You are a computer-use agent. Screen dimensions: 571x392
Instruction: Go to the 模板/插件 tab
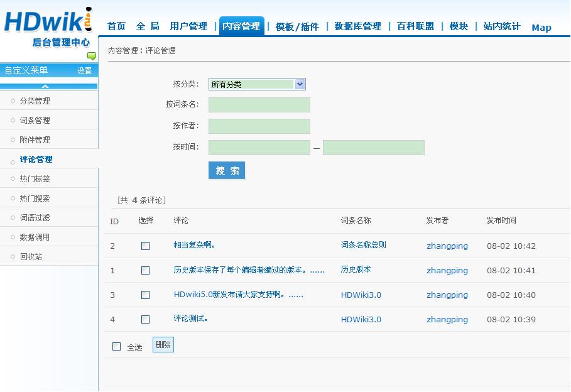(297, 26)
